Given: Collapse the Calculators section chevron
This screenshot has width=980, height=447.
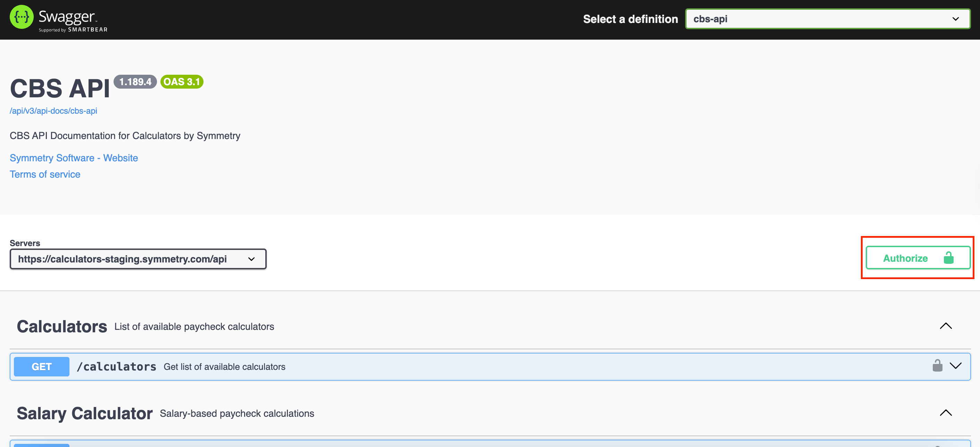Looking at the screenshot, I should [x=946, y=326].
